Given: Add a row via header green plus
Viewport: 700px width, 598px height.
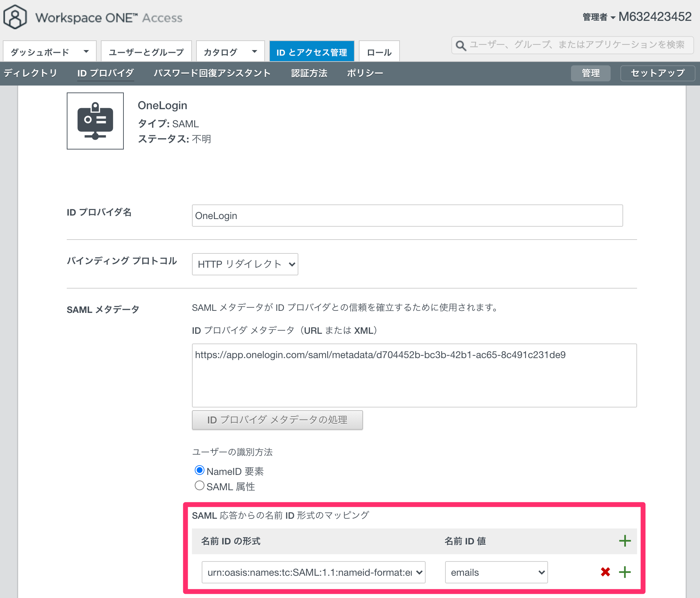Looking at the screenshot, I should [625, 541].
